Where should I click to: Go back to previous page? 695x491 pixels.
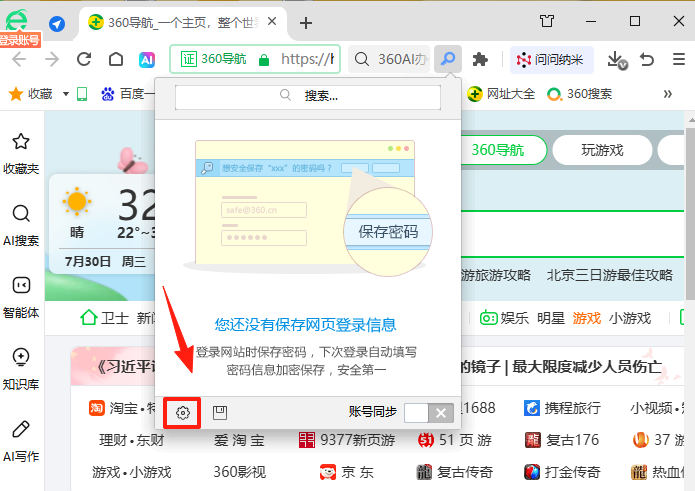point(19,59)
